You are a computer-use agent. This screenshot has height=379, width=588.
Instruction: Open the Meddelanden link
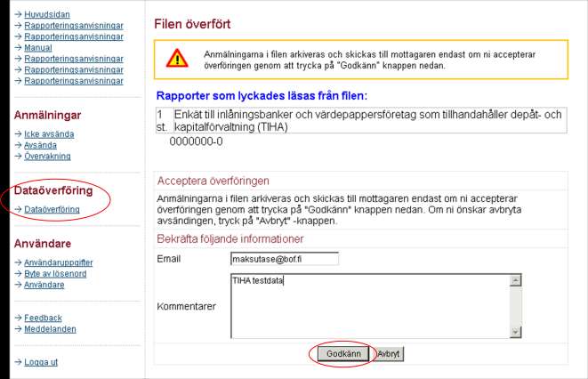click(x=50, y=329)
